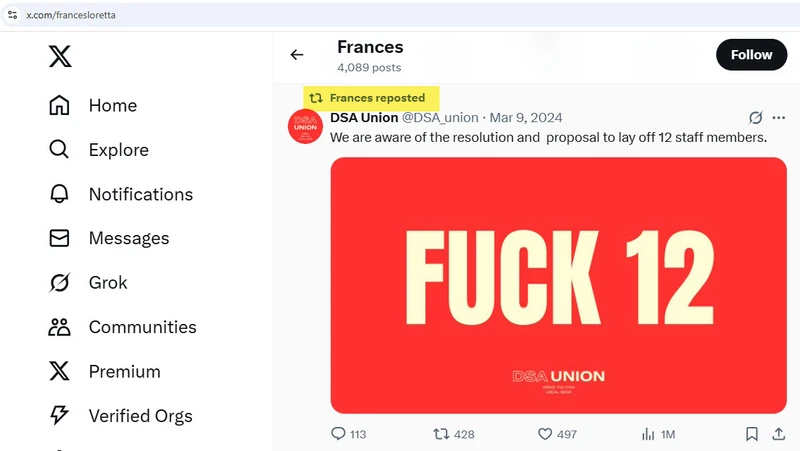
Task: Go back using the back arrow
Action: (297, 55)
